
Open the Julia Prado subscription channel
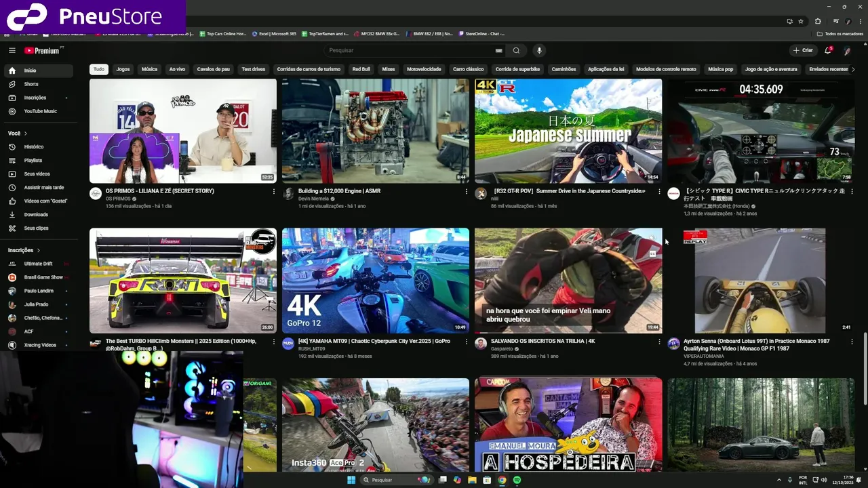point(39,304)
